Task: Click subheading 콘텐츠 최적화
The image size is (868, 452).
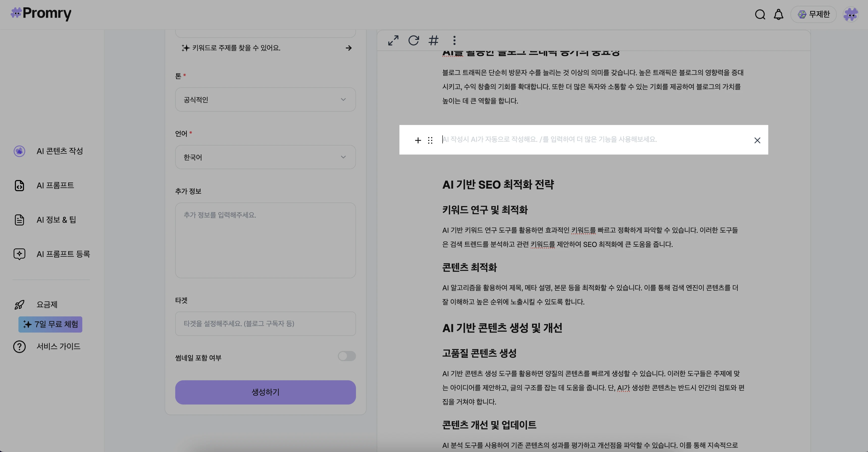Action: 469,268
